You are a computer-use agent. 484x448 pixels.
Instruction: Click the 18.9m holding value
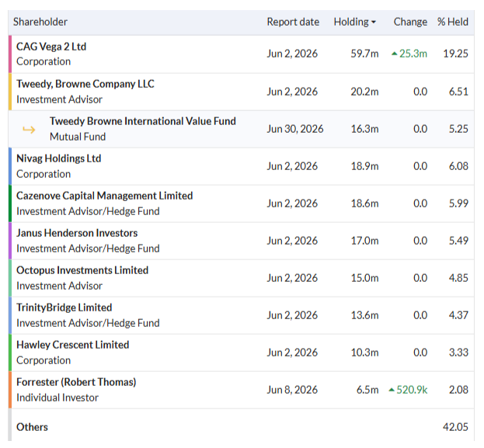(x=364, y=166)
